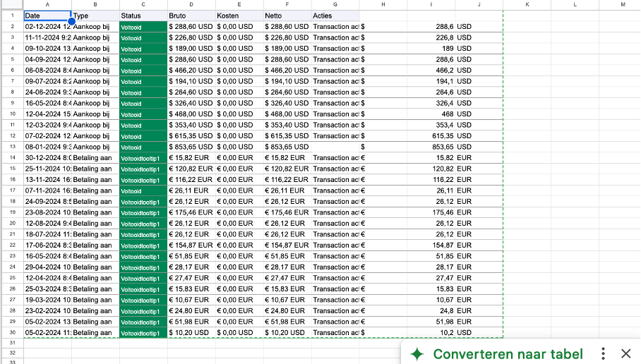Select the Netto cell showing € 175,46 EUR
This screenshot has width=641, height=364.
click(x=287, y=212)
